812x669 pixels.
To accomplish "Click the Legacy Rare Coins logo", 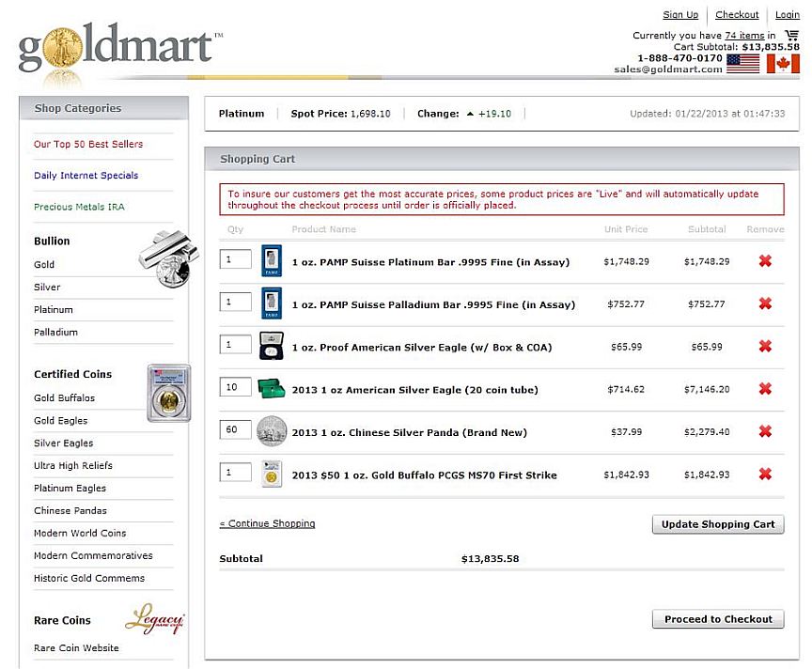I will (154, 618).
